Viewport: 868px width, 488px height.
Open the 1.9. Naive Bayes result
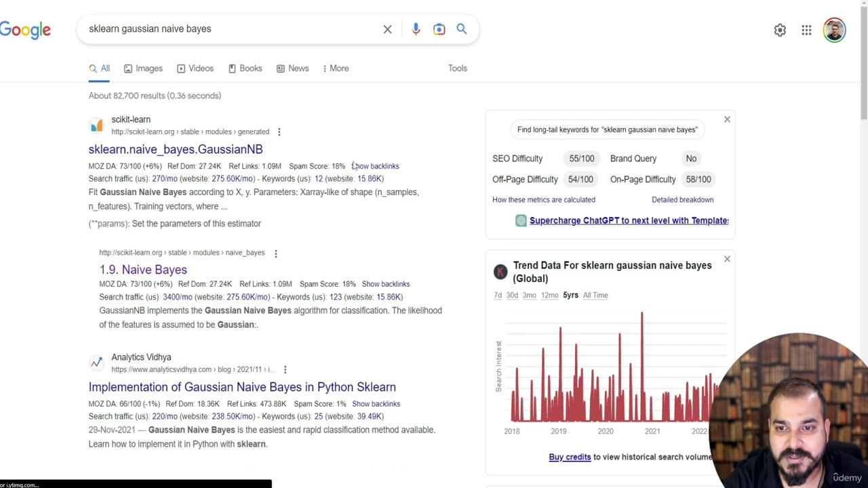pyautogui.click(x=143, y=270)
